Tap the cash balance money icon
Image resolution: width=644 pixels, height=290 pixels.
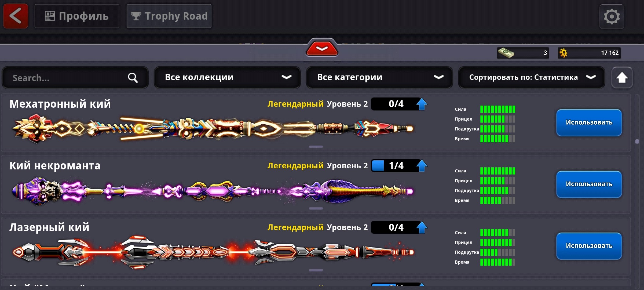pos(506,53)
